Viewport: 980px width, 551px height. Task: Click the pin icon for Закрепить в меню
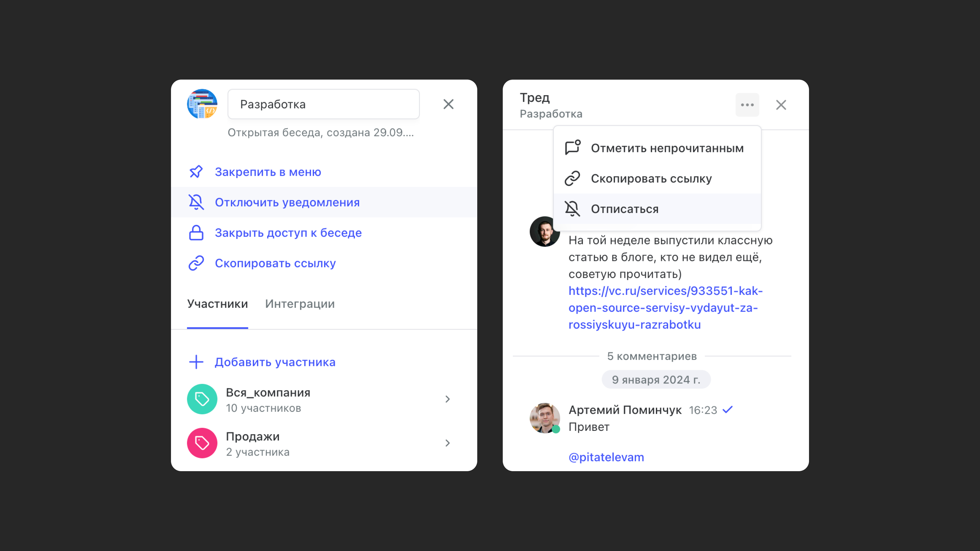pyautogui.click(x=196, y=172)
